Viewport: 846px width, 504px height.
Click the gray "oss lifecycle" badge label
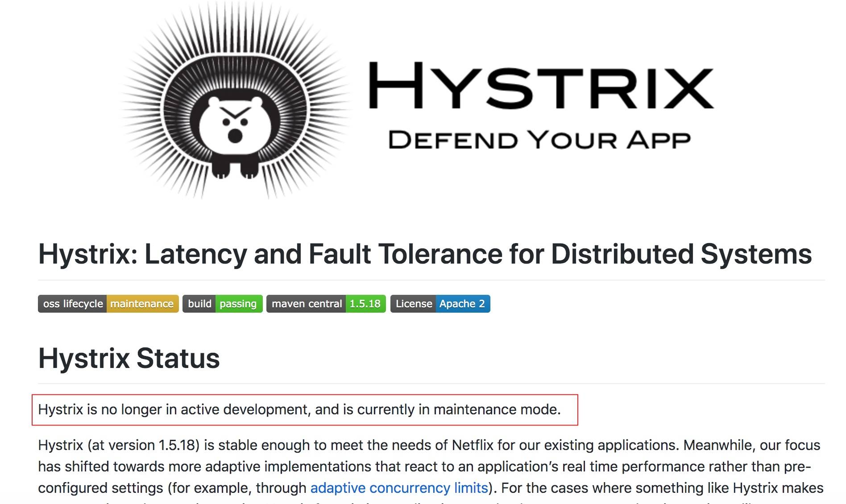[72, 304]
